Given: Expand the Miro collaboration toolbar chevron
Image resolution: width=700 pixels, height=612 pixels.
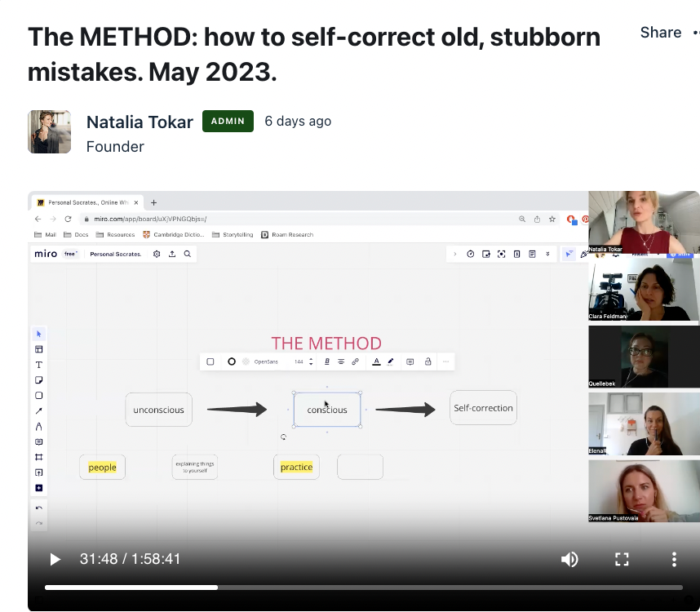Looking at the screenshot, I should [455, 254].
